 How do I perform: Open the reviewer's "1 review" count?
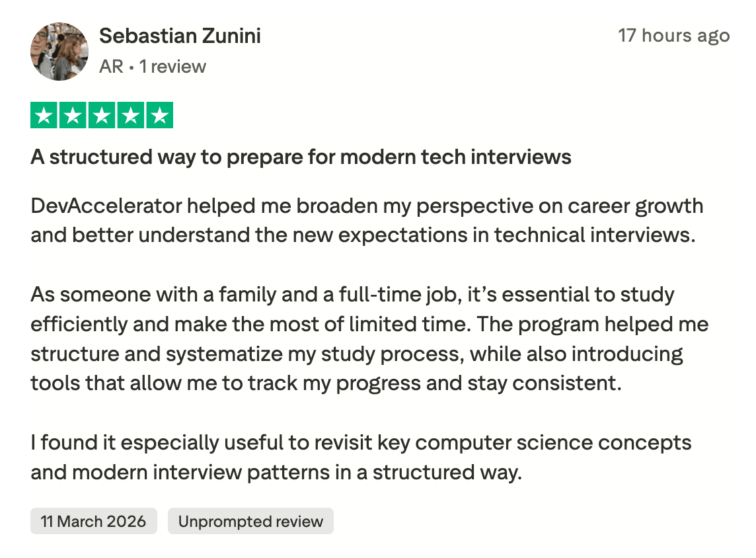[172, 67]
